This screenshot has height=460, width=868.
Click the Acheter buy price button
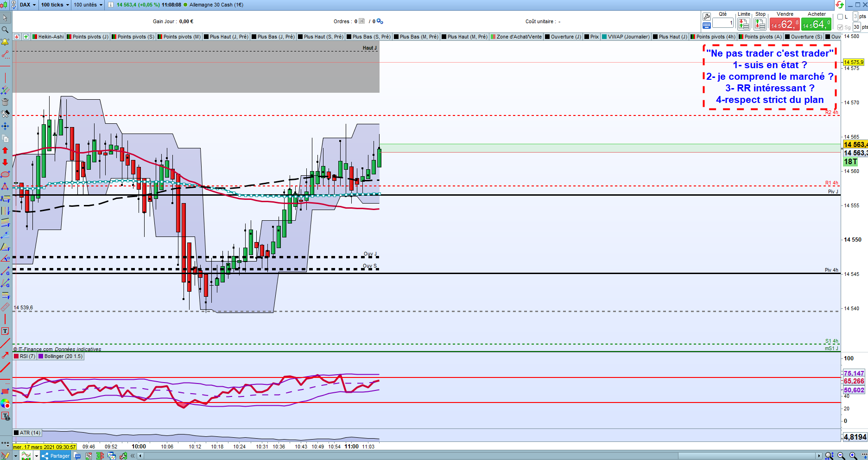[x=816, y=24]
